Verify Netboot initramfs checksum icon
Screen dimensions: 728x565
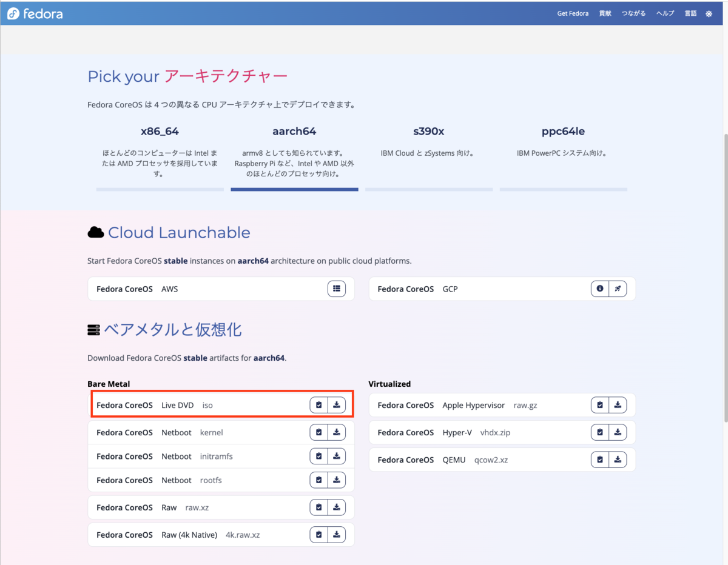pyautogui.click(x=319, y=456)
